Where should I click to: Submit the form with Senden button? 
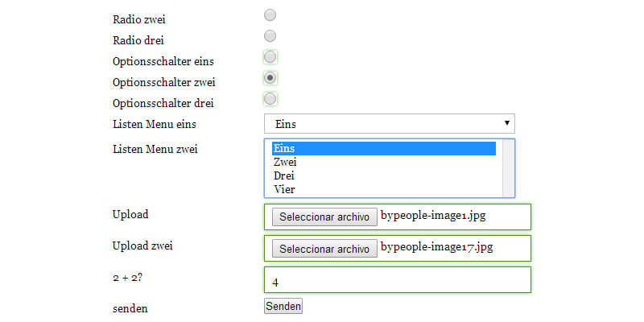(x=283, y=306)
